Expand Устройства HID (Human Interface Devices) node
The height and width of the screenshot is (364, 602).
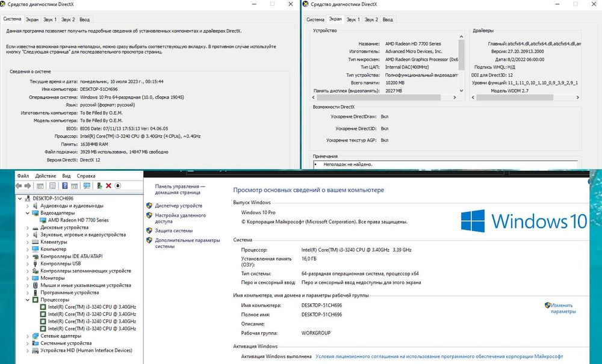tap(28, 351)
